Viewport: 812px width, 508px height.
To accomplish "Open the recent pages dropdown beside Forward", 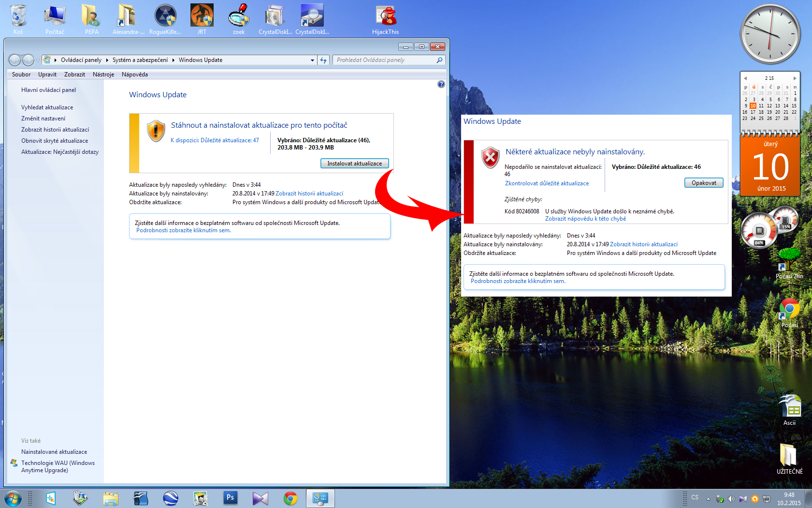I will click(38, 60).
